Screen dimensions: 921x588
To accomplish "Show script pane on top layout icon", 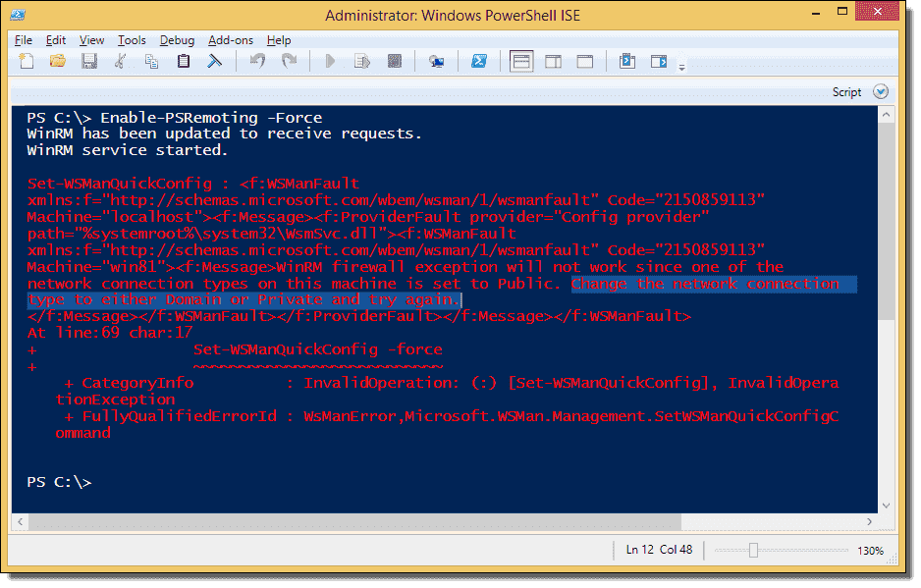I will click(521, 61).
